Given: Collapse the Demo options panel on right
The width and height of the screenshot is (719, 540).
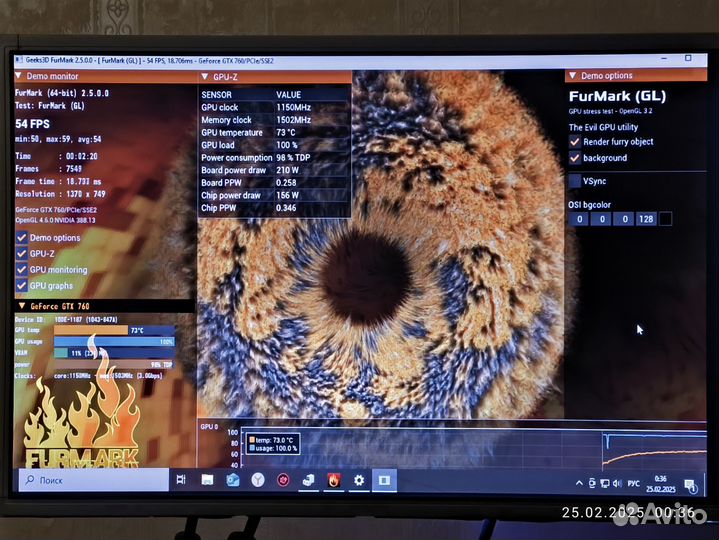Looking at the screenshot, I should 573,76.
